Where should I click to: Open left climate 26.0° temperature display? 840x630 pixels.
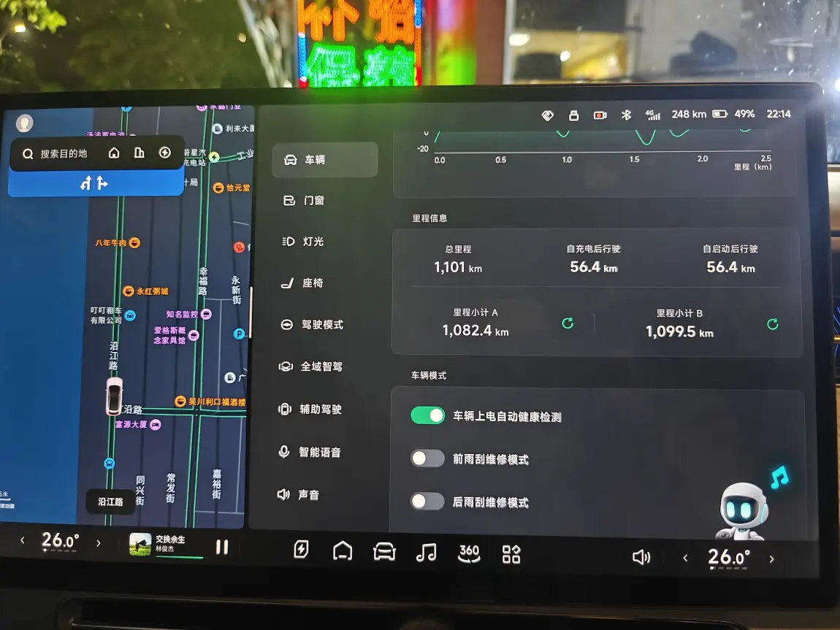pos(60,541)
